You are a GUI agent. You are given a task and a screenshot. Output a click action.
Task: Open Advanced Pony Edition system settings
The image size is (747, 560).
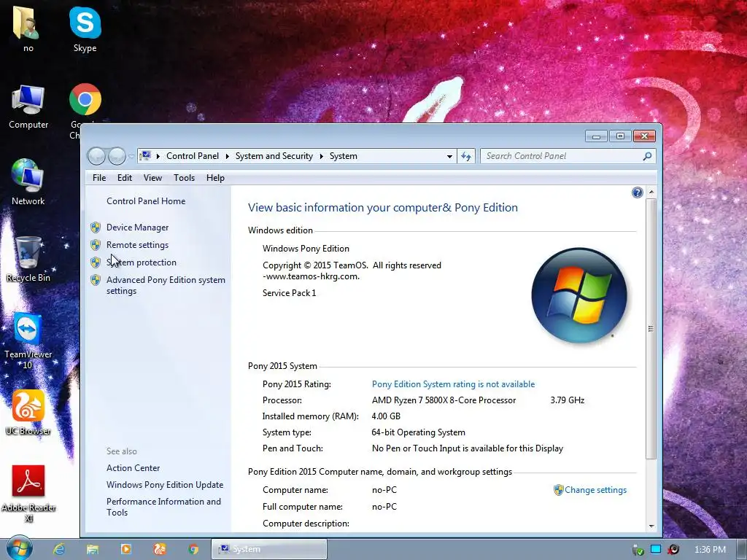166,285
